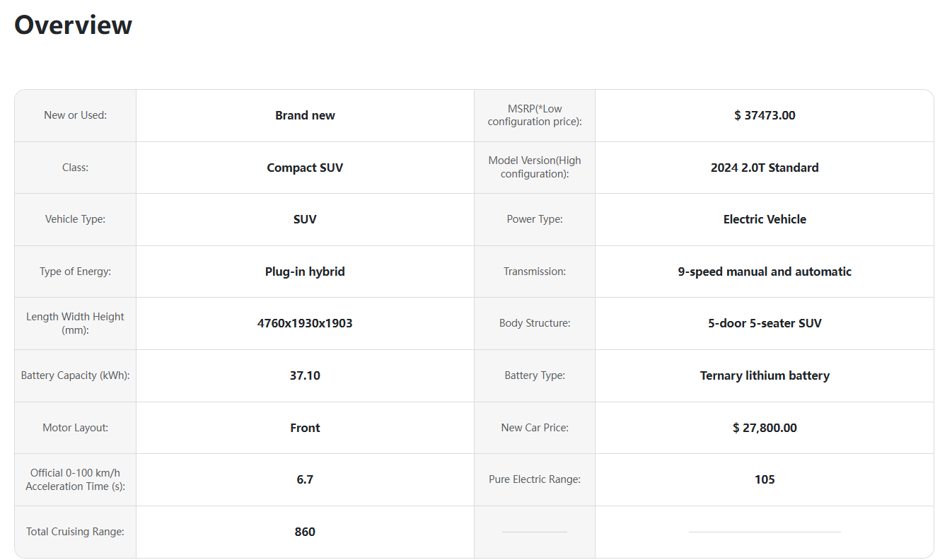Click the Overview heading
Viewport: 940px width, 560px height.
pos(73,25)
